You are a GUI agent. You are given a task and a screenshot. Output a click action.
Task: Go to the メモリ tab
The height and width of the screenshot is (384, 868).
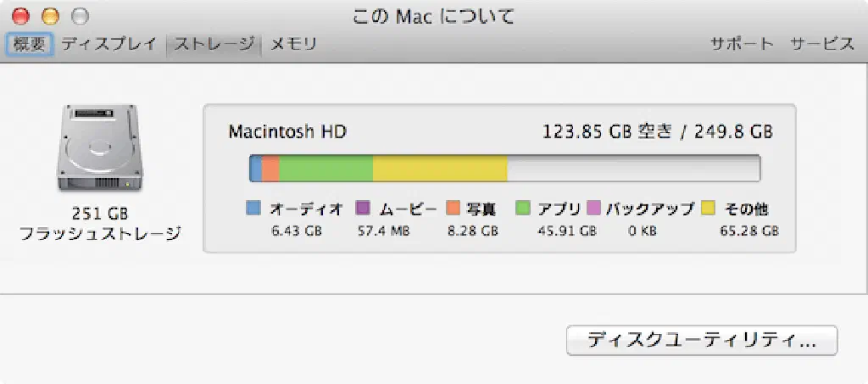tap(293, 45)
